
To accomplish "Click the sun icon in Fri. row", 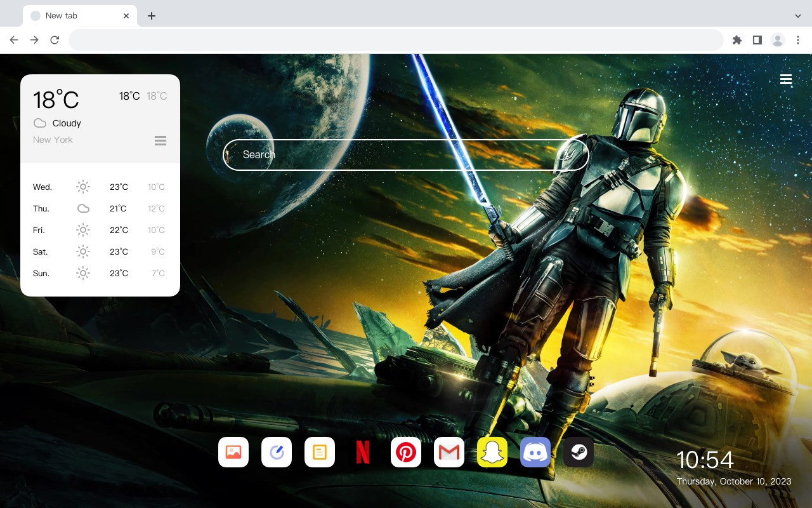I will [x=83, y=230].
